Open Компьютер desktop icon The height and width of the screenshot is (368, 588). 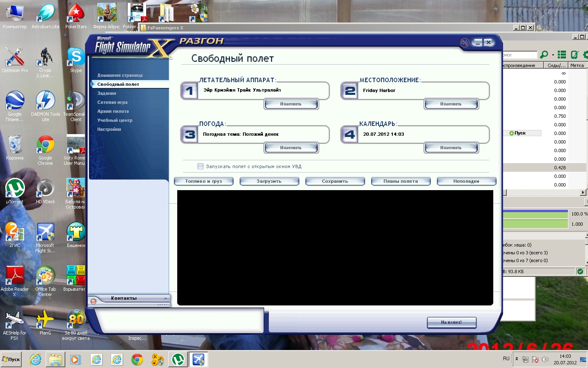click(x=15, y=16)
